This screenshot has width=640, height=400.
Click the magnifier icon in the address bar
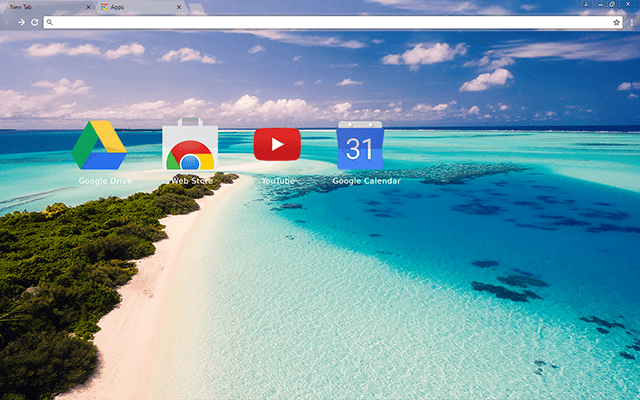pos(50,22)
